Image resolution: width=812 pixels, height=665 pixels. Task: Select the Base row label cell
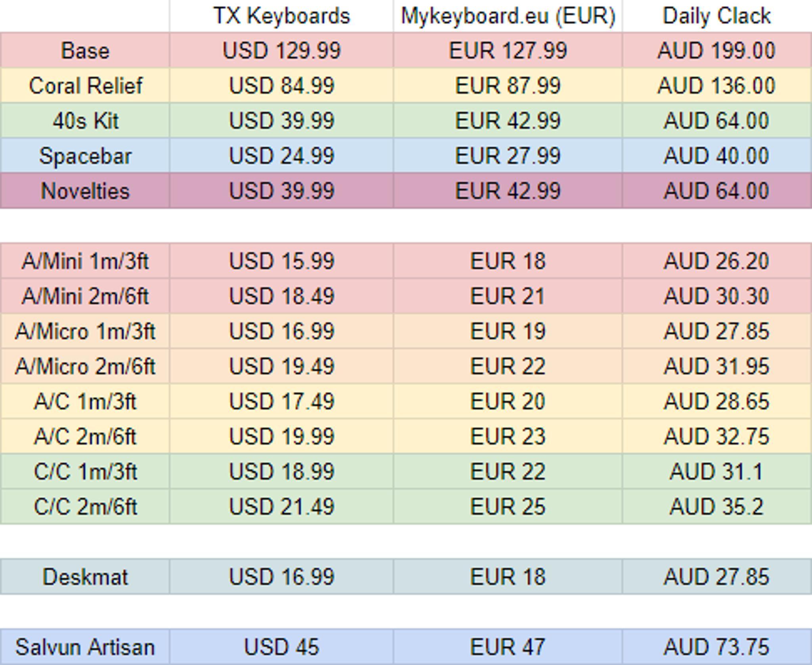(85, 51)
